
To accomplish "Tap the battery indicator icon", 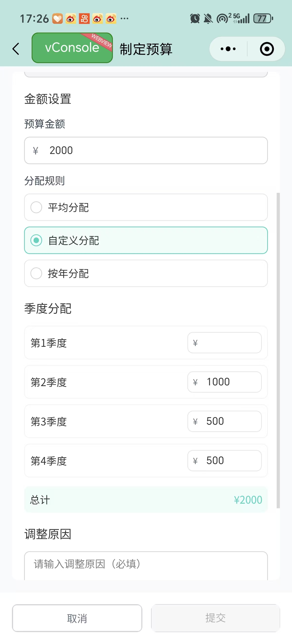I will tap(263, 18).
